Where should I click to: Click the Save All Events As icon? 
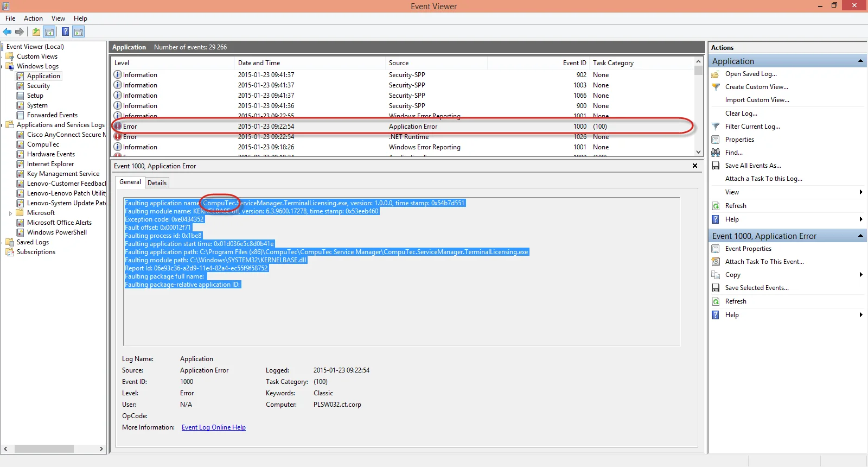click(x=716, y=166)
